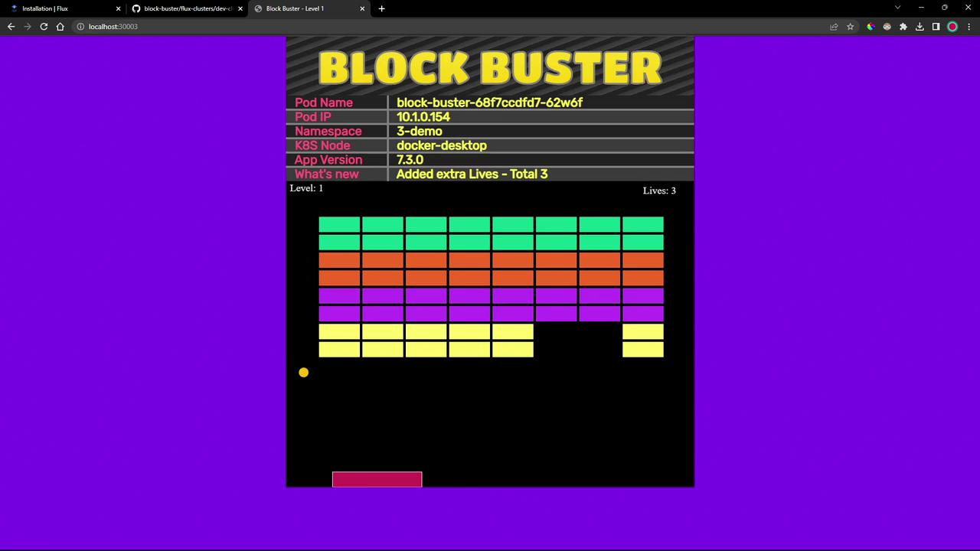Click the version value "7.3.0"
980x551 pixels.
tap(410, 160)
